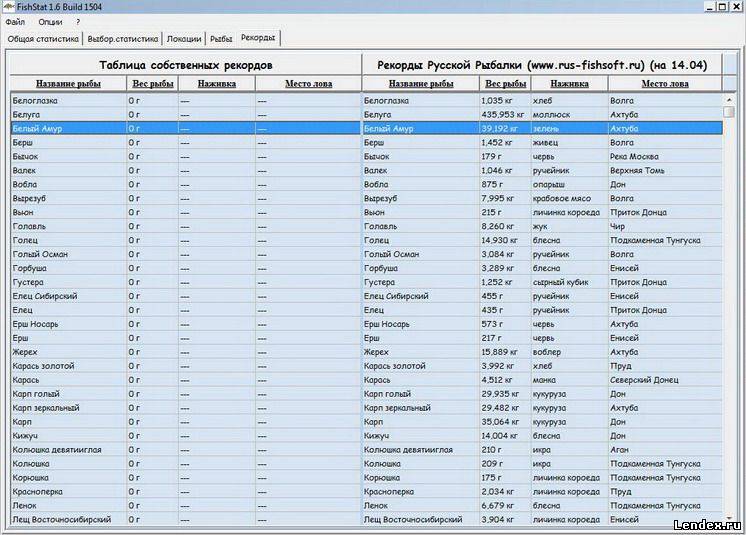Switch to the Локации tab
This screenshot has height=535, width=746.
(184, 39)
